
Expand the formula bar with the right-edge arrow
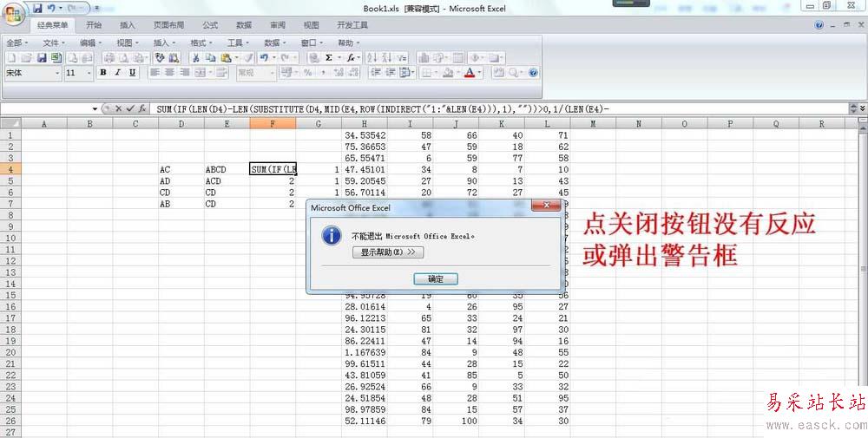tap(863, 109)
